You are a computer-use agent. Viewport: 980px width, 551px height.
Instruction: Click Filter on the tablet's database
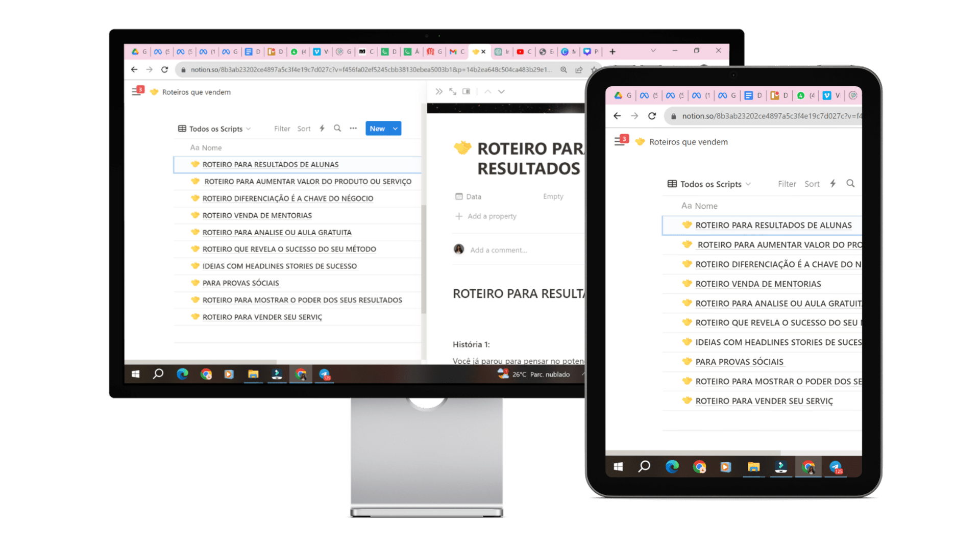pos(787,184)
